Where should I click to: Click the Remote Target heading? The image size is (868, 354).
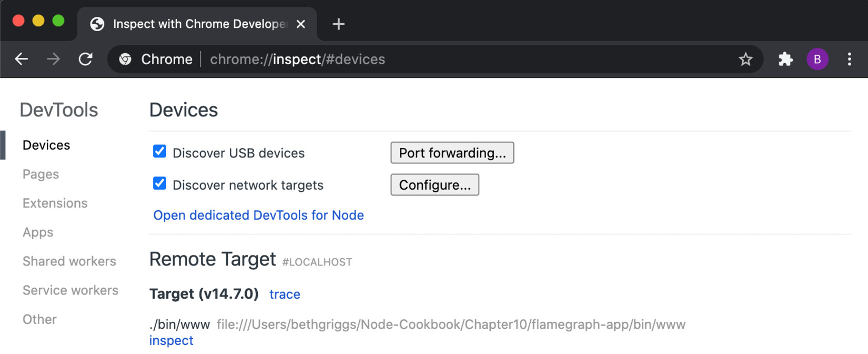click(213, 259)
